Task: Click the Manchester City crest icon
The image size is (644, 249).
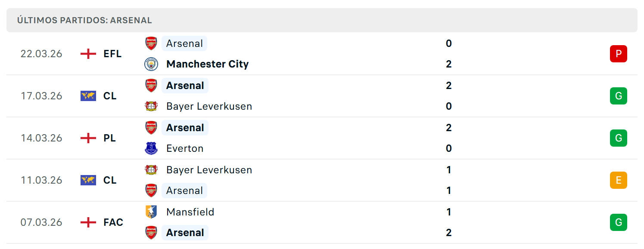Action: coord(151,64)
